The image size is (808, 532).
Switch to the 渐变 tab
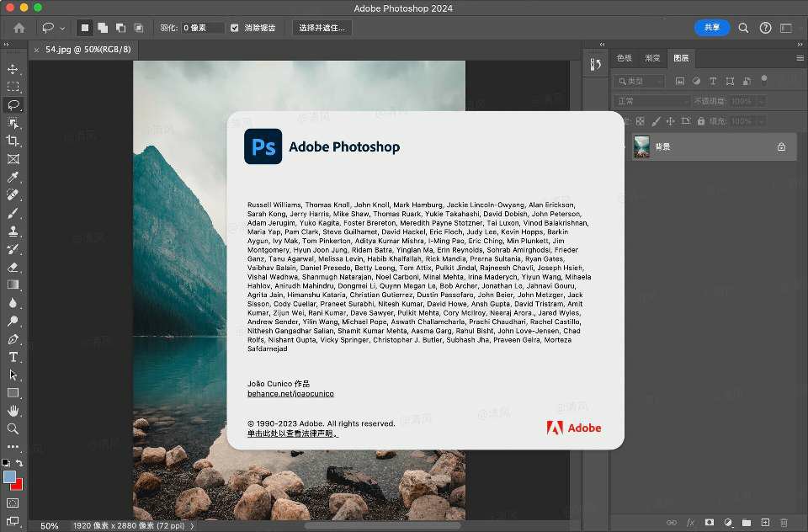pyautogui.click(x=652, y=58)
